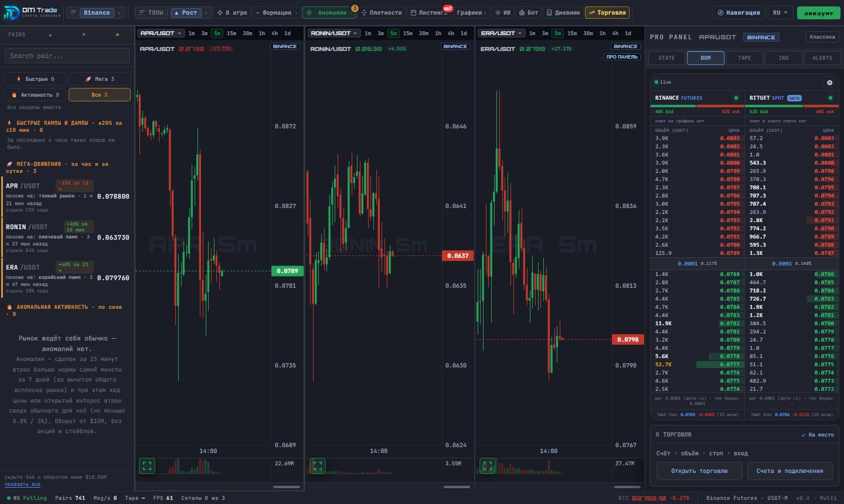
Task: Switch to Классика panel mode
Action: point(822,37)
